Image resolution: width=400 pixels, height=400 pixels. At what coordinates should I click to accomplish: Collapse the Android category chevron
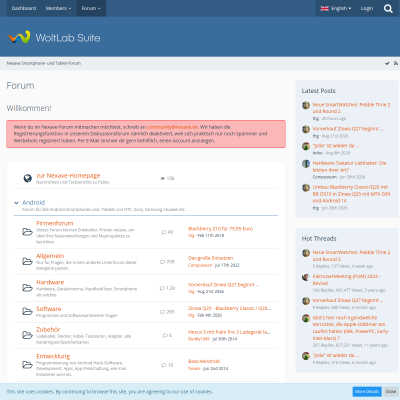[16, 203]
